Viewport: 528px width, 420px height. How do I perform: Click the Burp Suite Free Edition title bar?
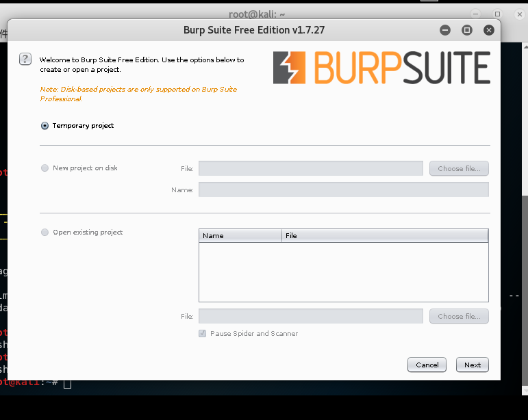click(x=254, y=30)
